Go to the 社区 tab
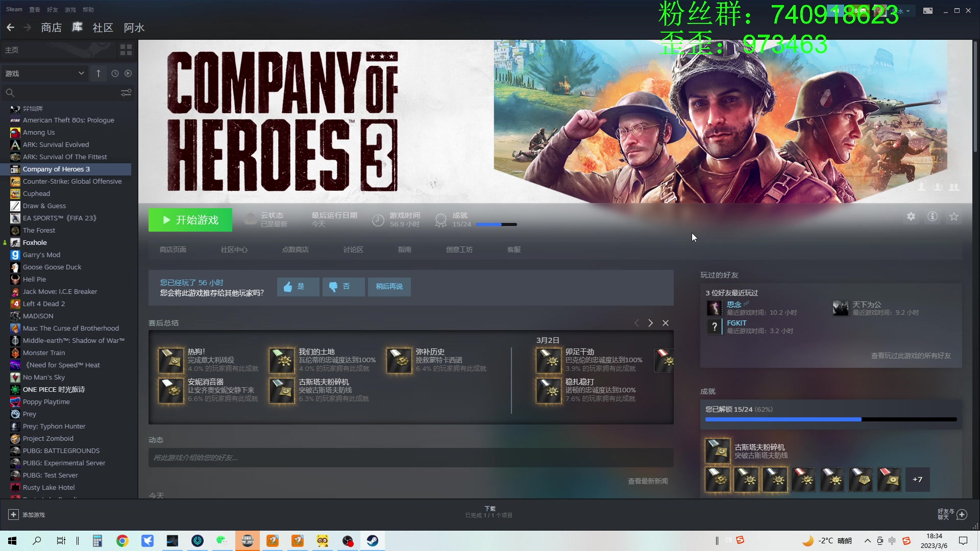The image size is (980, 551). pyautogui.click(x=103, y=28)
